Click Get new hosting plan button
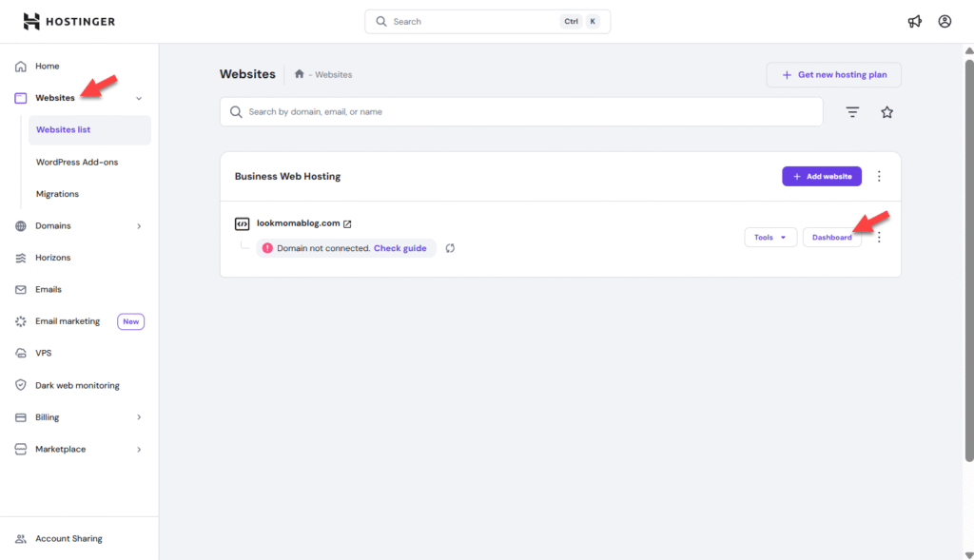 coord(833,75)
